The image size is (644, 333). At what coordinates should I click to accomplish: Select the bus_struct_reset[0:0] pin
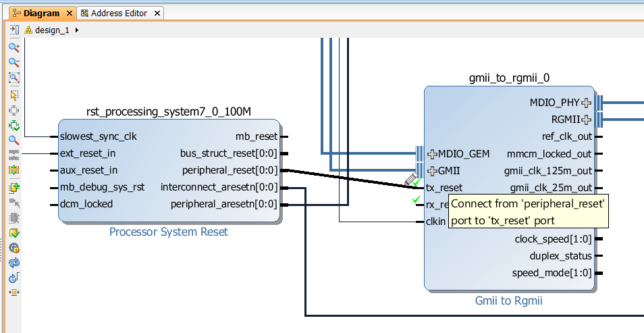click(229, 153)
